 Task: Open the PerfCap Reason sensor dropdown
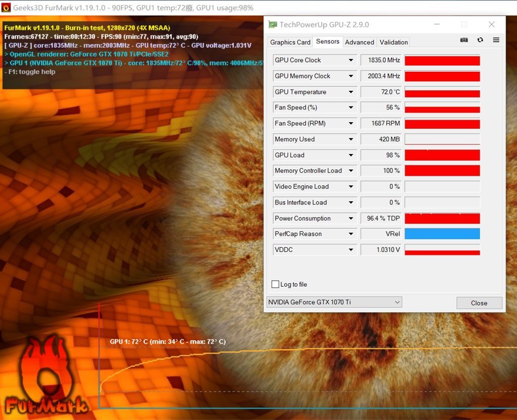[351, 234]
